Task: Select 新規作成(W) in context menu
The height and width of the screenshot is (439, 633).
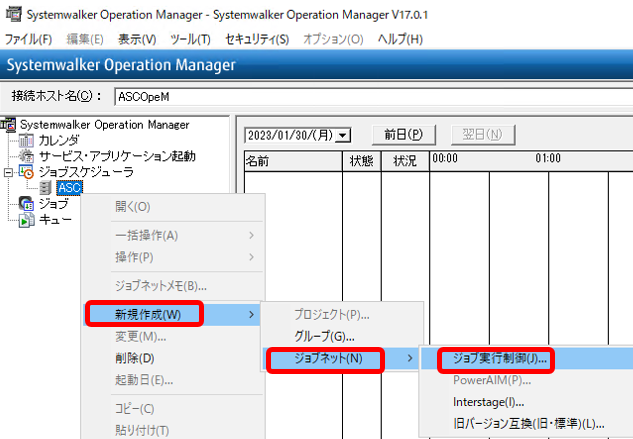Action: 174,315
